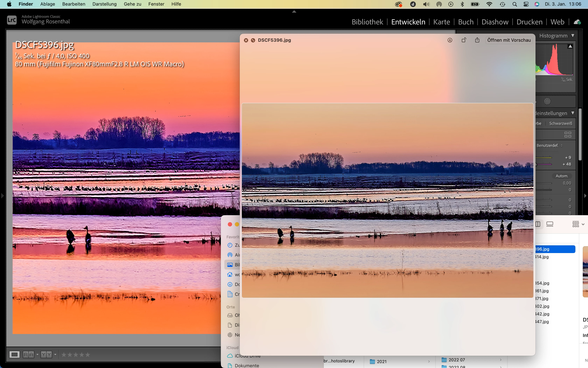Open before/after view options dropdown arrow
The height and width of the screenshot is (368, 588).
click(37, 355)
